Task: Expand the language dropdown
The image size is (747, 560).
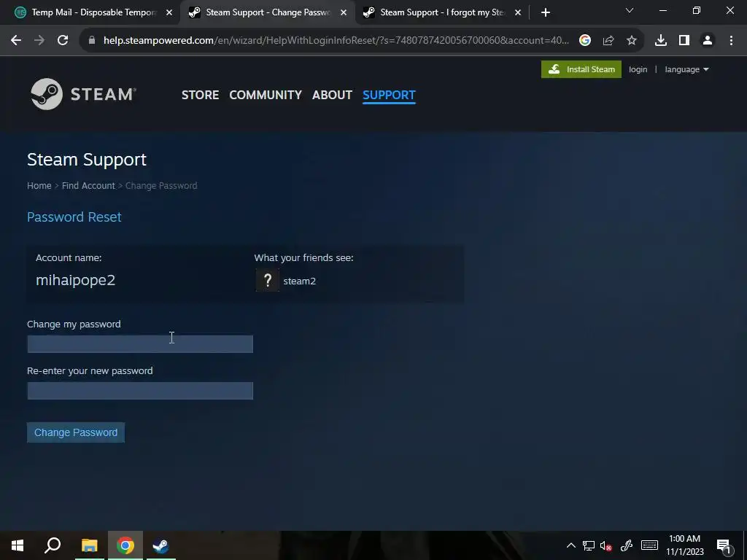Action: (686, 69)
